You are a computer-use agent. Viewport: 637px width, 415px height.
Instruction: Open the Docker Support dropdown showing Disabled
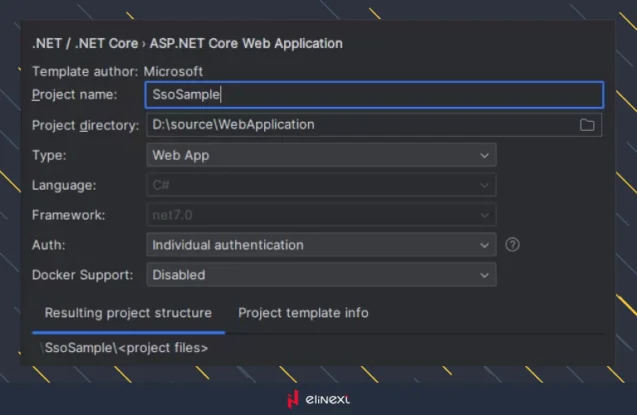pyautogui.click(x=321, y=275)
